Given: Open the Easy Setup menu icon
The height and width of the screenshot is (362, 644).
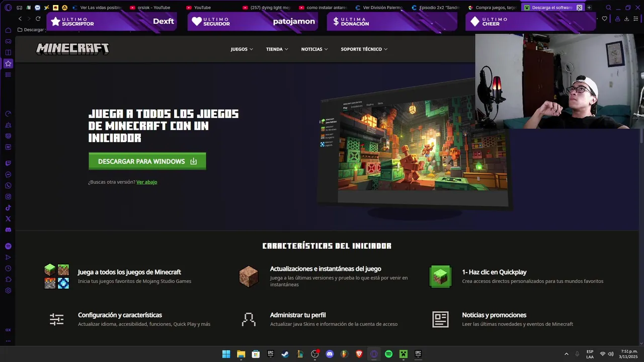Looking at the screenshot, I should pos(636,19).
